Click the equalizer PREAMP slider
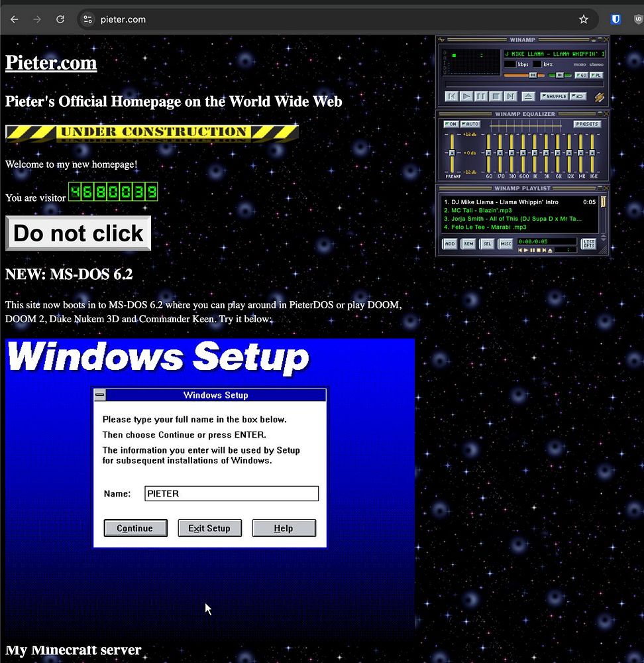Viewport: 644px width, 663px height. point(452,152)
